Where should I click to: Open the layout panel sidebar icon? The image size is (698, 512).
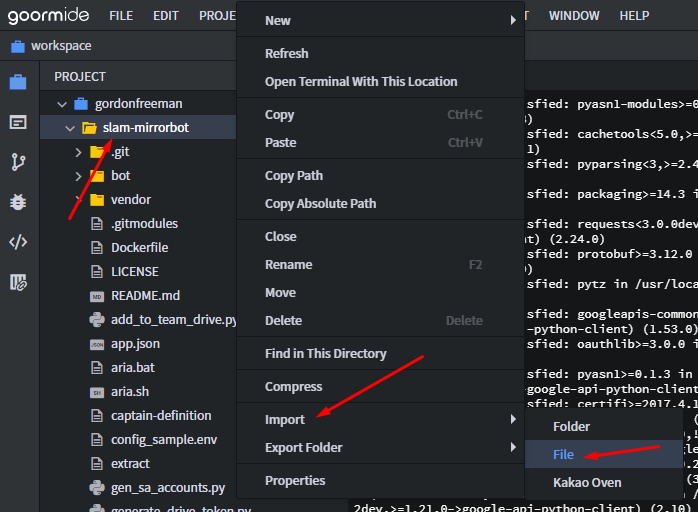[x=18, y=122]
